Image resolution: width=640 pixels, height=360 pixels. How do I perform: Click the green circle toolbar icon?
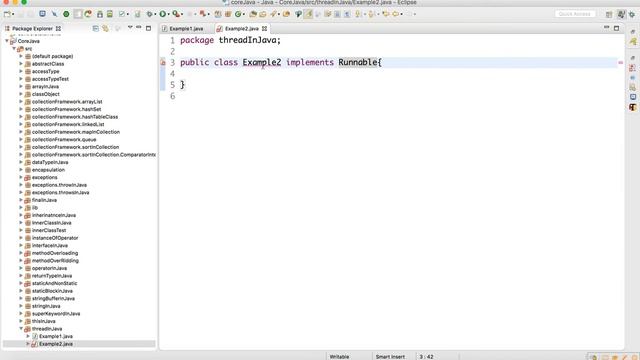pyautogui.click(x=66, y=14)
